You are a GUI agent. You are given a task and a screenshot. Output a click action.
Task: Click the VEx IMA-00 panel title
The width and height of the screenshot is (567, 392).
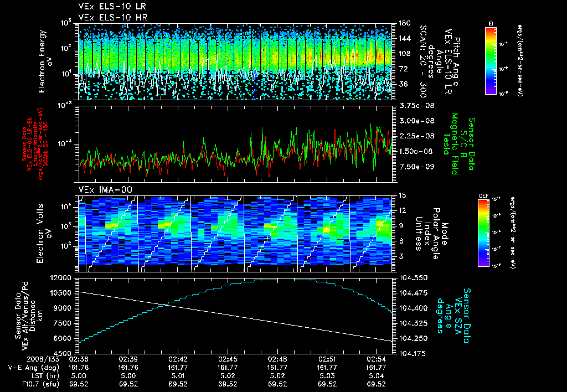point(105,190)
